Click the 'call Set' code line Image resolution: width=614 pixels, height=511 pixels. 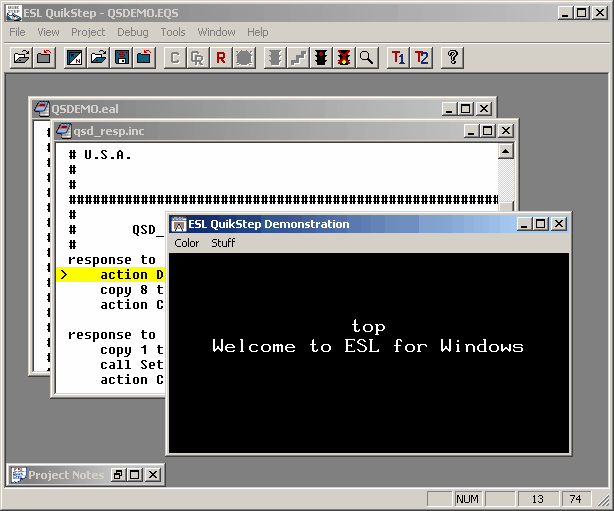pyautogui.click(x=132, y=365)
